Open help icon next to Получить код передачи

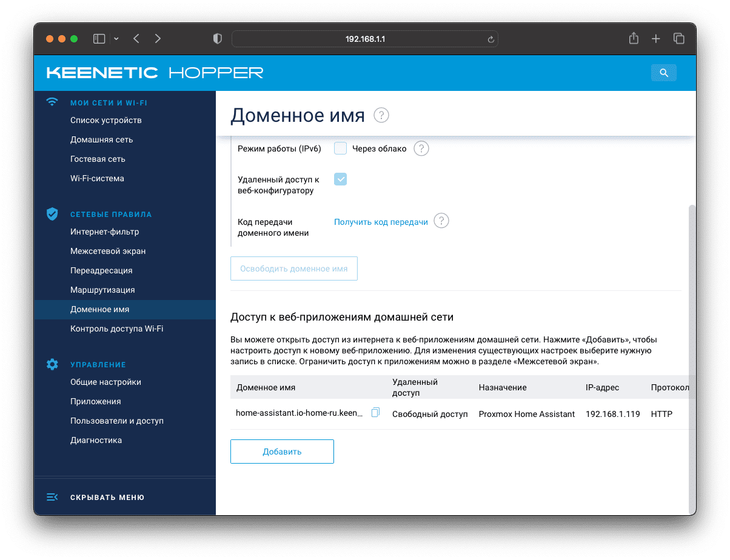coord(442,221)
